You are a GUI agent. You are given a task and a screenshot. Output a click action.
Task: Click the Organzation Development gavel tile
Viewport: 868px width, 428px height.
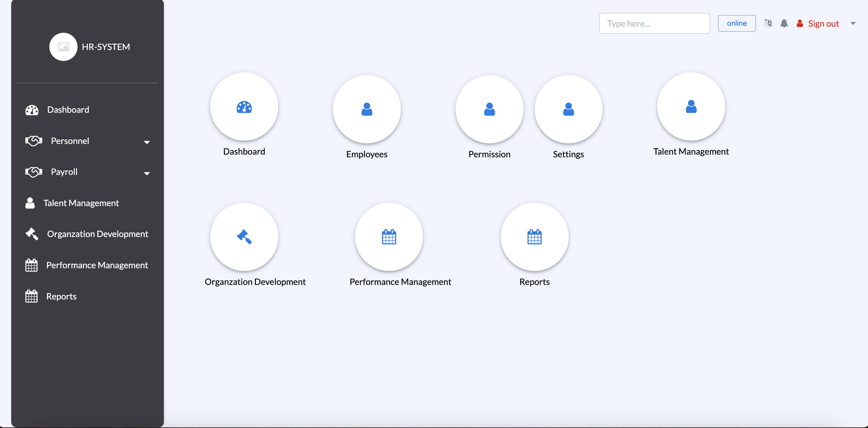coord(244,237)
